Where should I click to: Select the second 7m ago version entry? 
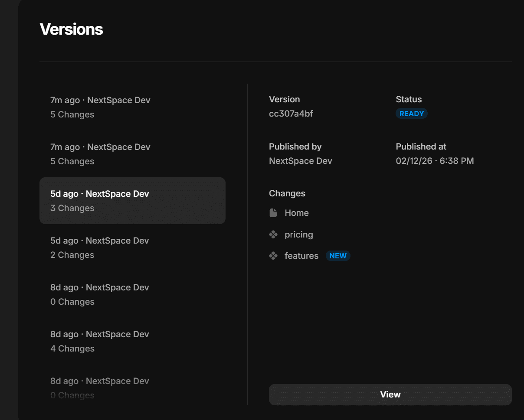[132, 154]
